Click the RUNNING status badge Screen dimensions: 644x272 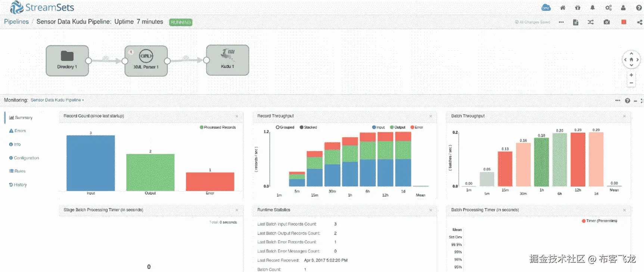coord(181,22)
